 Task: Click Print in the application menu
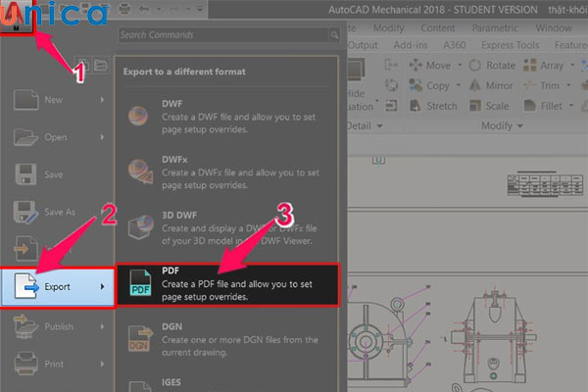[x=58, y=364]
